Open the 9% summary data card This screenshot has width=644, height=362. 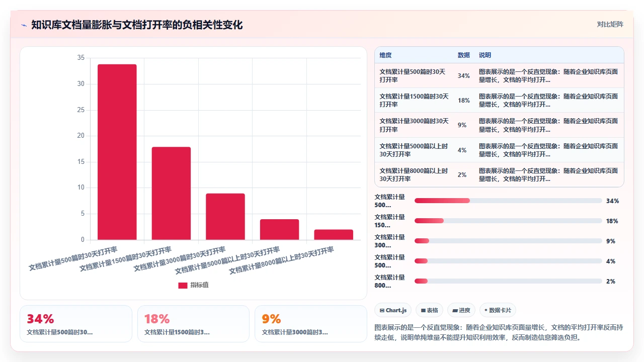coord(311,324)
